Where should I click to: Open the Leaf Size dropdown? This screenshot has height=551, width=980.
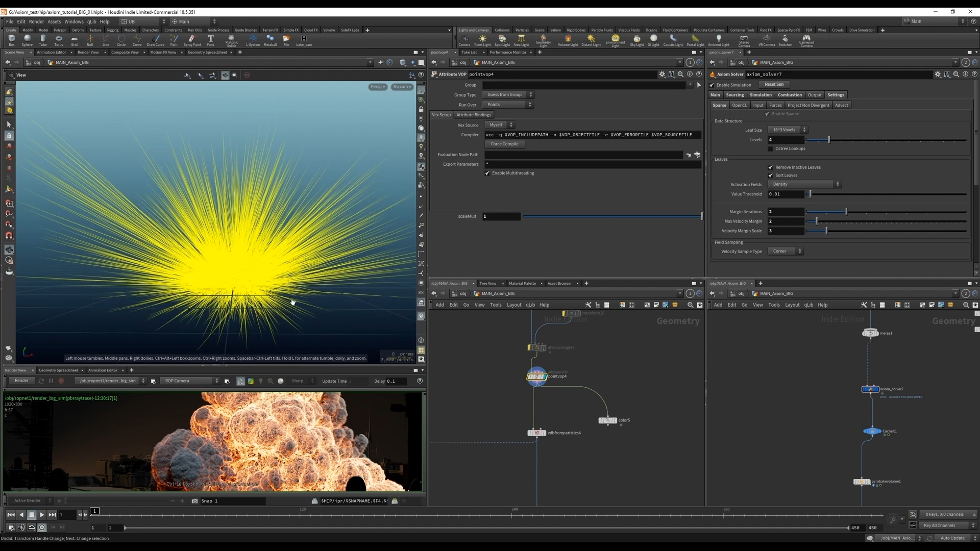[787, 130]
